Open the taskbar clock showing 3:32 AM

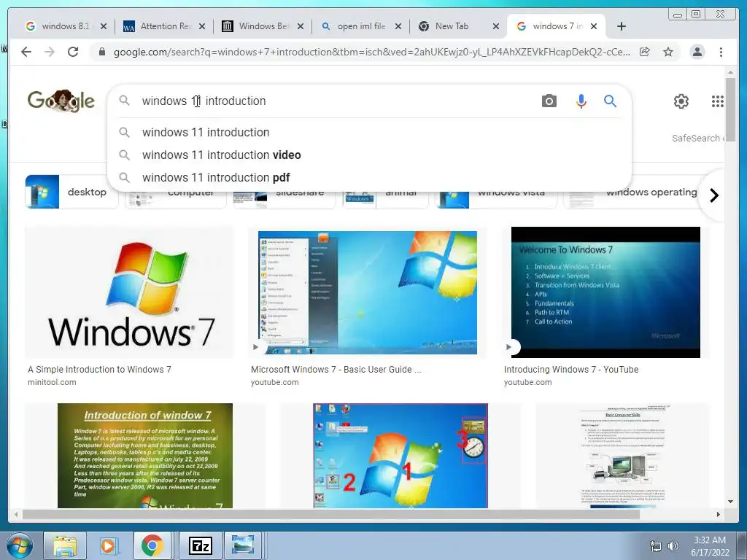710,546
